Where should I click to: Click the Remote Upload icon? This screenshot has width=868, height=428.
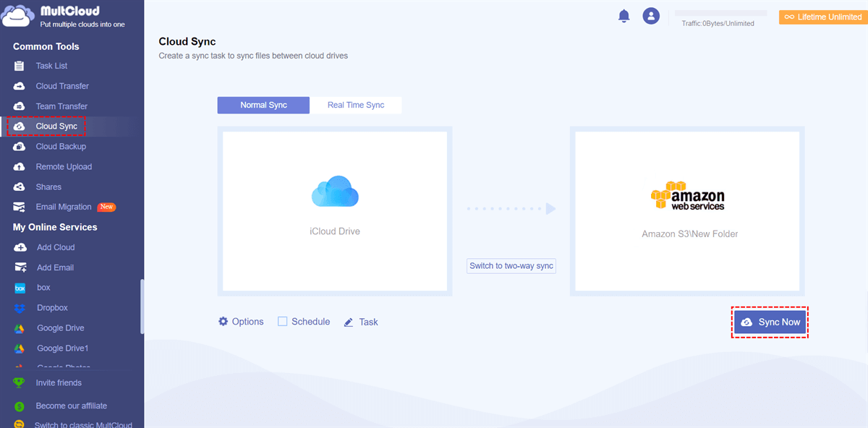tap(20, 167)
